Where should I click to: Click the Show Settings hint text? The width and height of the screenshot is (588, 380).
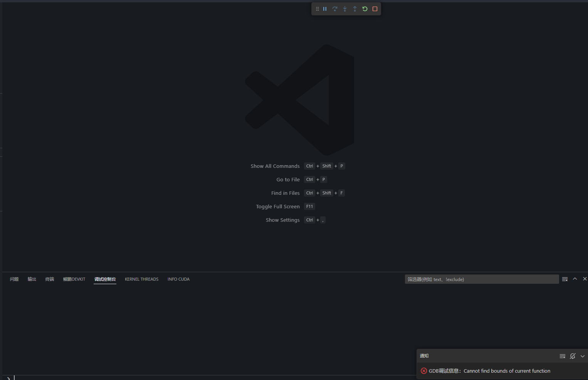pyautogui.click(x=282, y=220)
